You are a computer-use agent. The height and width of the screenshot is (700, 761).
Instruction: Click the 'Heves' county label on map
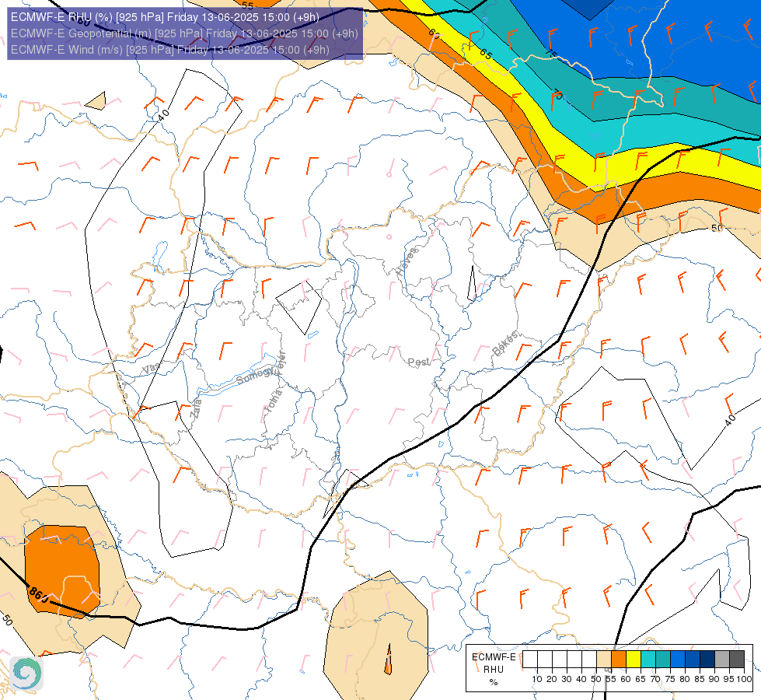tap(407, 261)
